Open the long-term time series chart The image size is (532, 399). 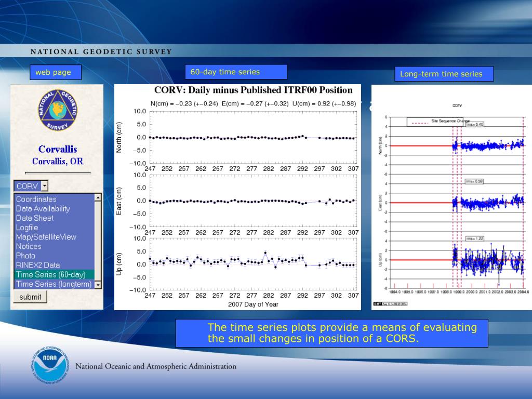[451, 197]
